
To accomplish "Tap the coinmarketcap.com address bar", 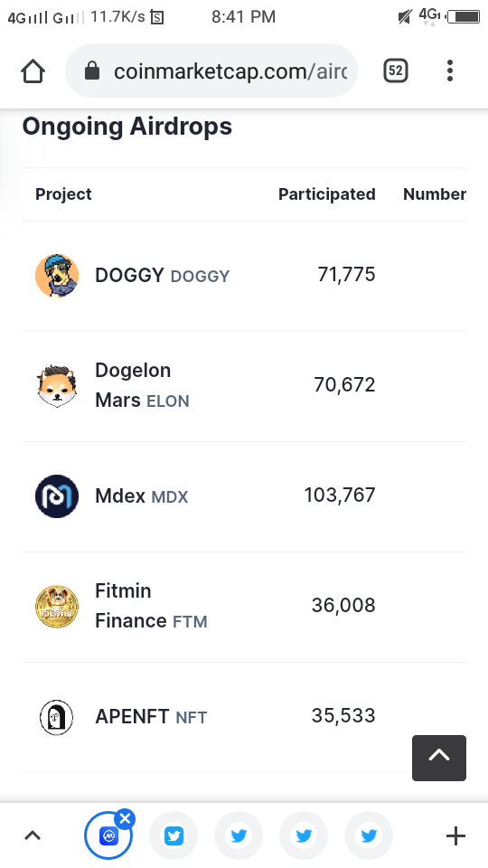I will [x=211, y=71].
